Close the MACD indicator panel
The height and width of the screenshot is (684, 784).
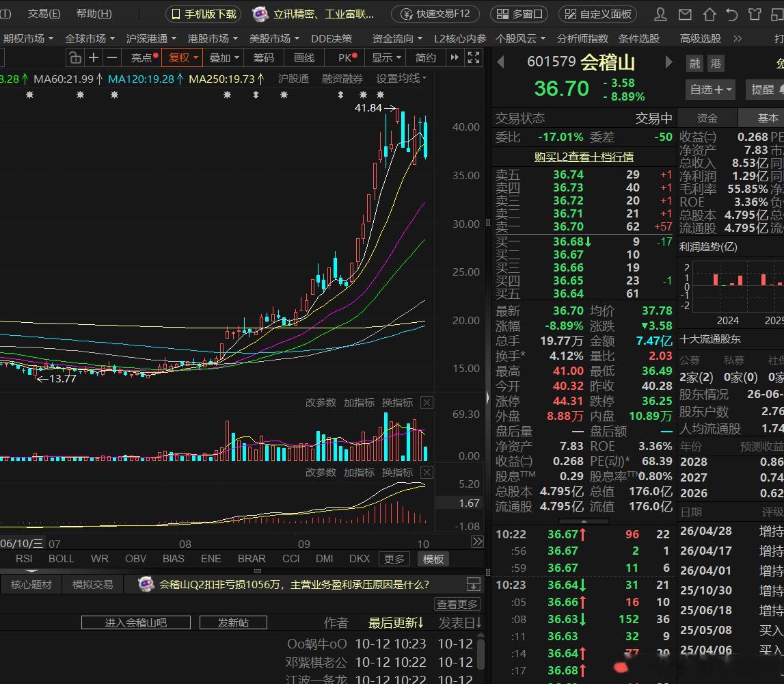click(x=427, y=472)
